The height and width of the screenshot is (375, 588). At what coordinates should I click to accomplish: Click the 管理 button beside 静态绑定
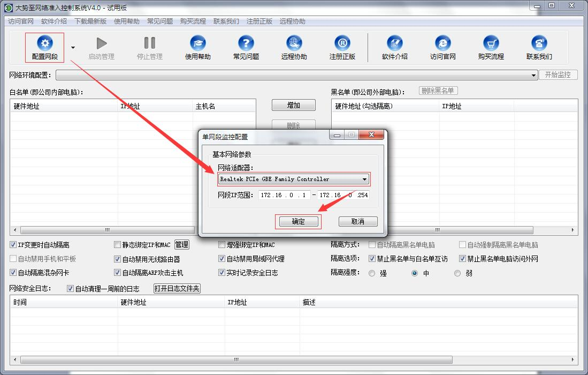coord(182,245)
